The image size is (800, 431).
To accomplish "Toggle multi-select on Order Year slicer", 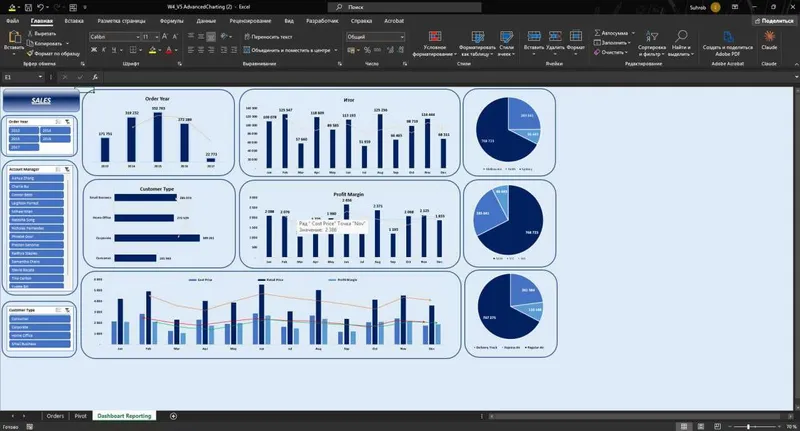I will [58, 122].
